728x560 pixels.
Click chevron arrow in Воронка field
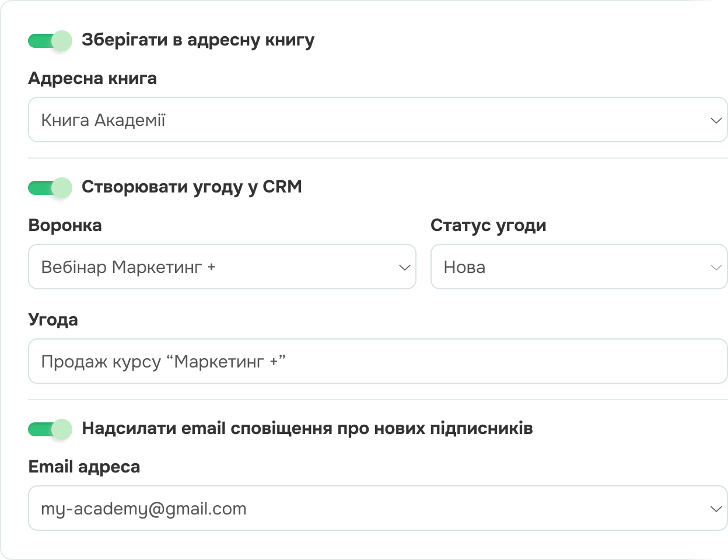tap(404, 268)
